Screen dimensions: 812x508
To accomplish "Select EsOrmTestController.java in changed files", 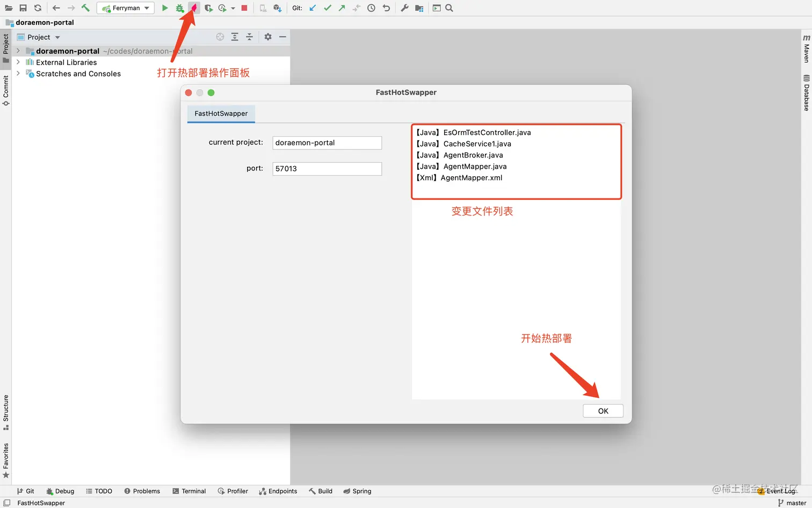I will click(474, 132).
